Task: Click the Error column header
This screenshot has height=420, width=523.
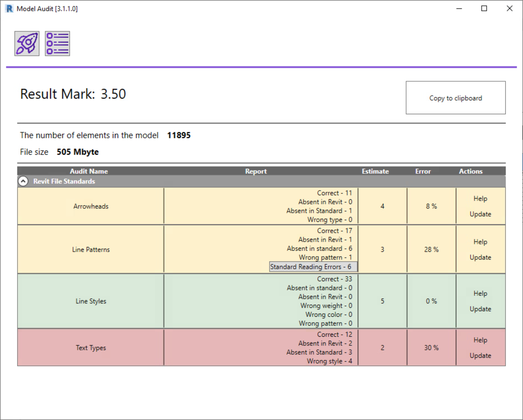Action: click(423, 171)
